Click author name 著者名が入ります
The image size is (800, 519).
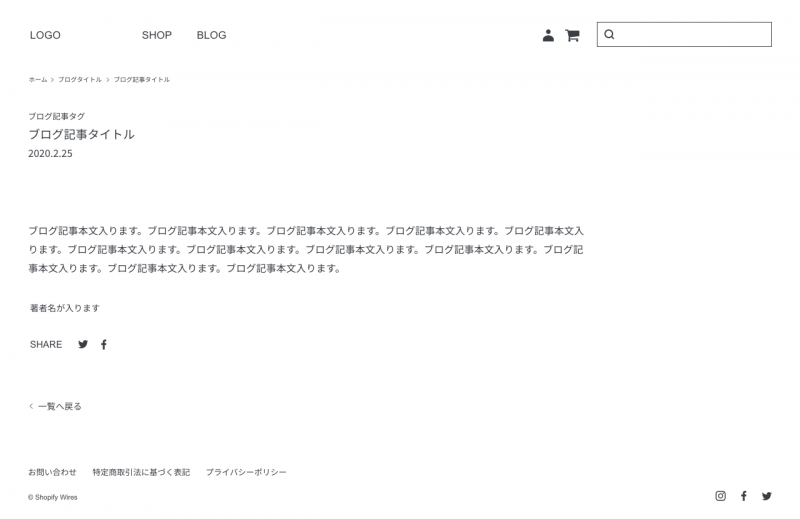tap(65, 308)
